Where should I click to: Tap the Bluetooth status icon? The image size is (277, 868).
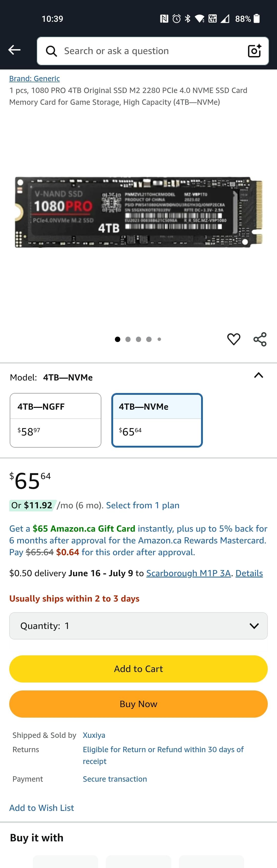coord(187,19)
